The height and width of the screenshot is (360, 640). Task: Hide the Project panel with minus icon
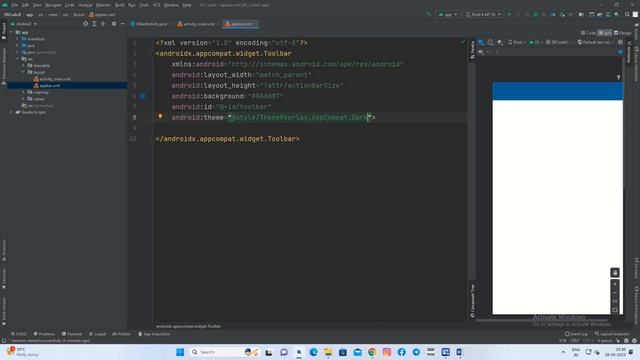[x=122, y=24]
